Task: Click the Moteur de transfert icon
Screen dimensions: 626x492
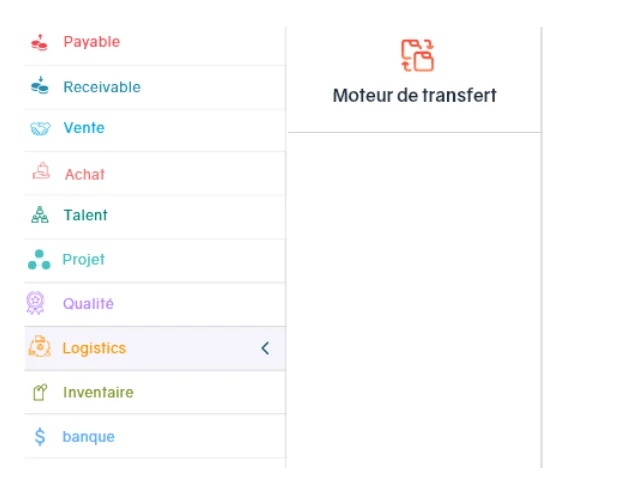Action: click(x=417, y=55)
